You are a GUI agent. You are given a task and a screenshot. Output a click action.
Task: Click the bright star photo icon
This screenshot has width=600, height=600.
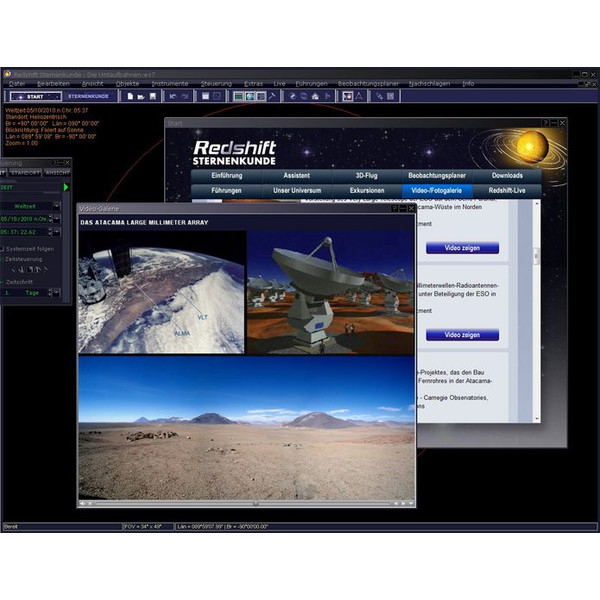click(x=347, y=96)
